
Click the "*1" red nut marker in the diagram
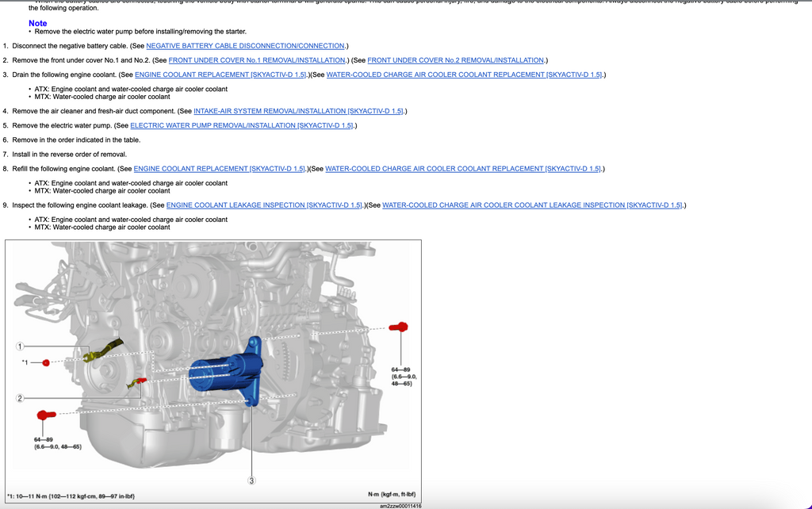45,363
